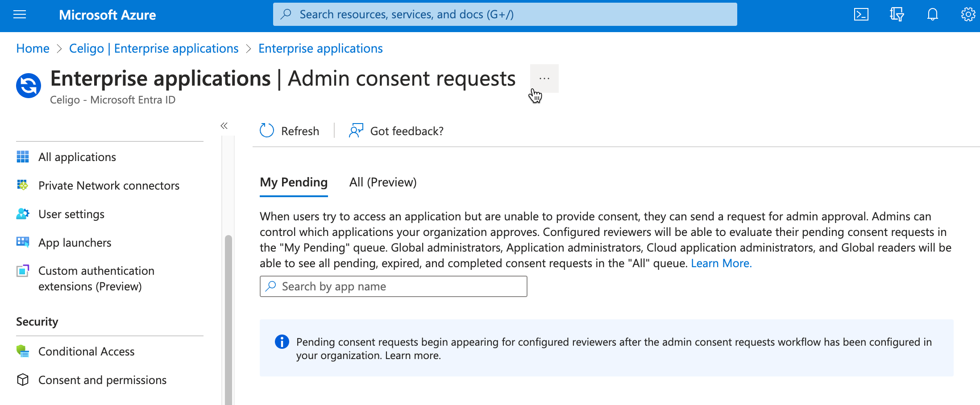Image resolution: width=980 pixels, height=405 pixels.
Task: Open the Azure portal hamburger menu
Action: (x=20, y=15)
